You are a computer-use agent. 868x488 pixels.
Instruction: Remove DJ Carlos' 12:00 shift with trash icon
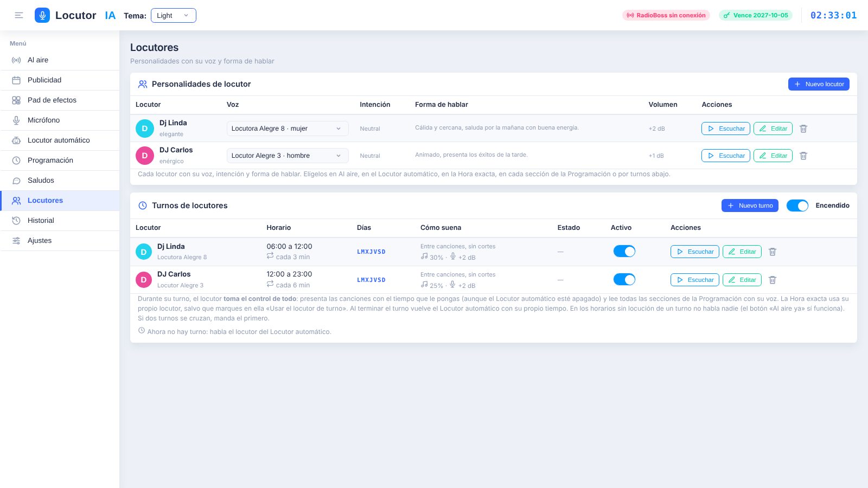click(773, 280)
